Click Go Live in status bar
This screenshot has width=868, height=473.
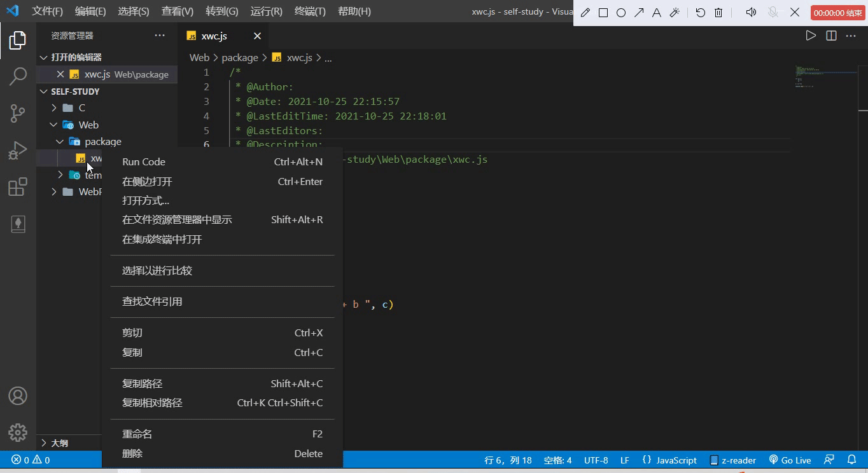(790, 460)
